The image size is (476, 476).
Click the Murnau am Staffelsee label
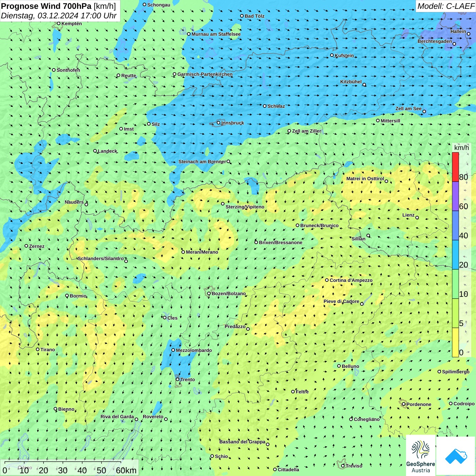point(216,34)
